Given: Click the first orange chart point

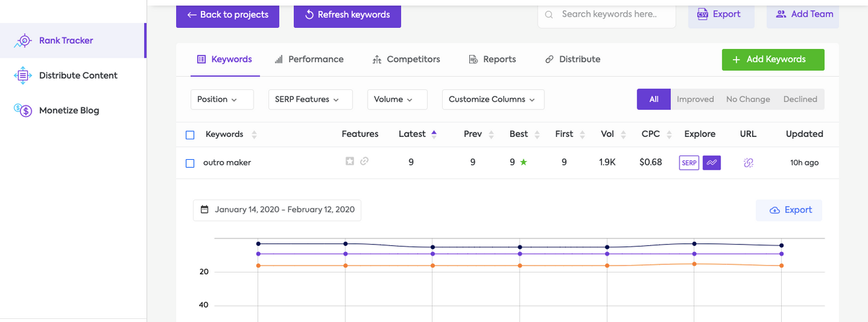Looking at the screenshot, I should point(258,266).
